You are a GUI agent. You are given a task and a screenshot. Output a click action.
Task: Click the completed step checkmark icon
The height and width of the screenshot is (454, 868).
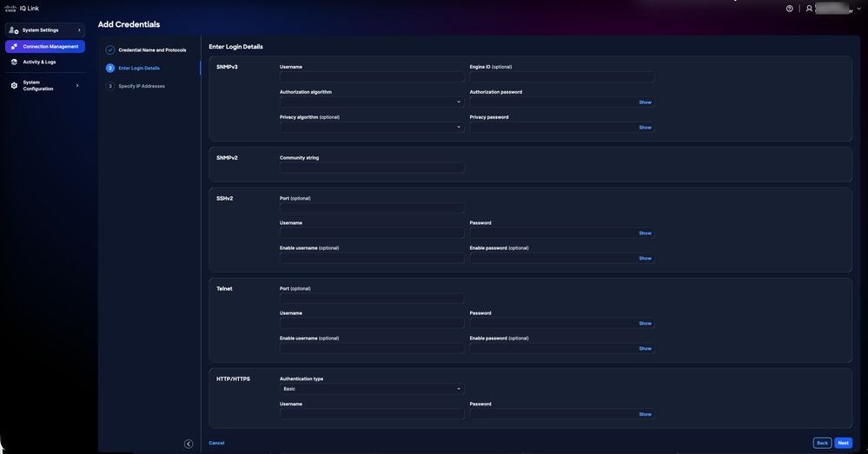pos(110,49)
